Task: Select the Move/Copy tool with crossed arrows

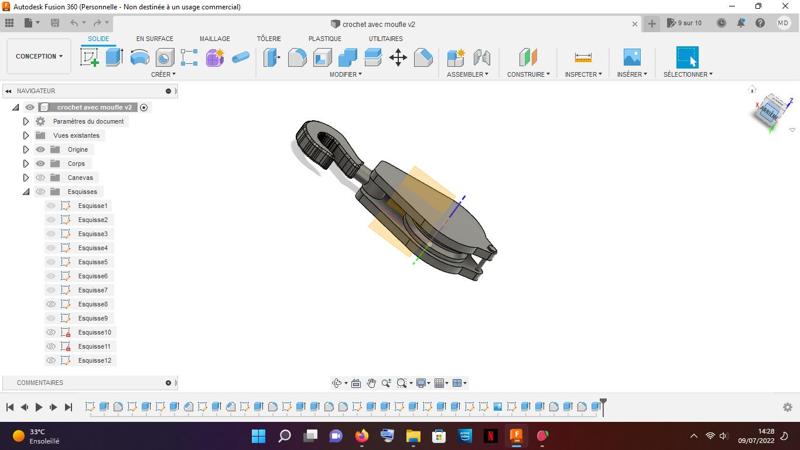Action: pyautogui.click(x=398, y=58)
